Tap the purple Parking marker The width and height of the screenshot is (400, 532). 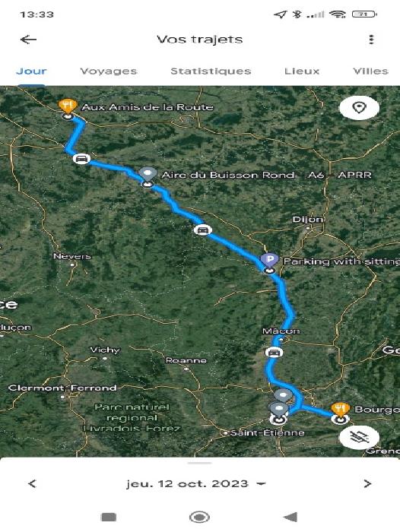(x=269, y=260)
